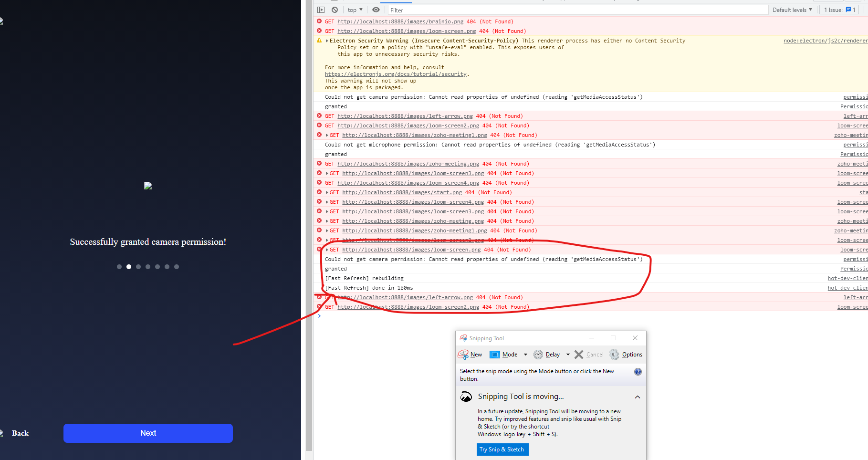The image size is (868, 460).
Task: Open the top execution context dropdown
Action: (354, 10)
